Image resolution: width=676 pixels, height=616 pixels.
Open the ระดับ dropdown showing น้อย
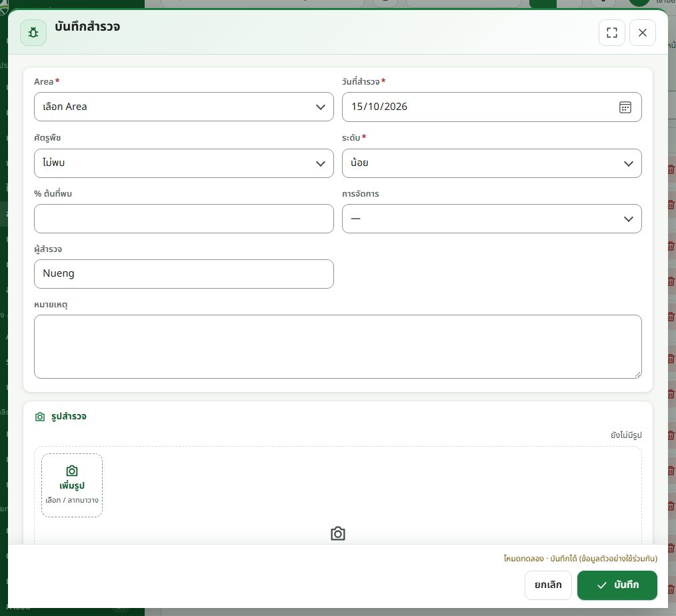491,163
